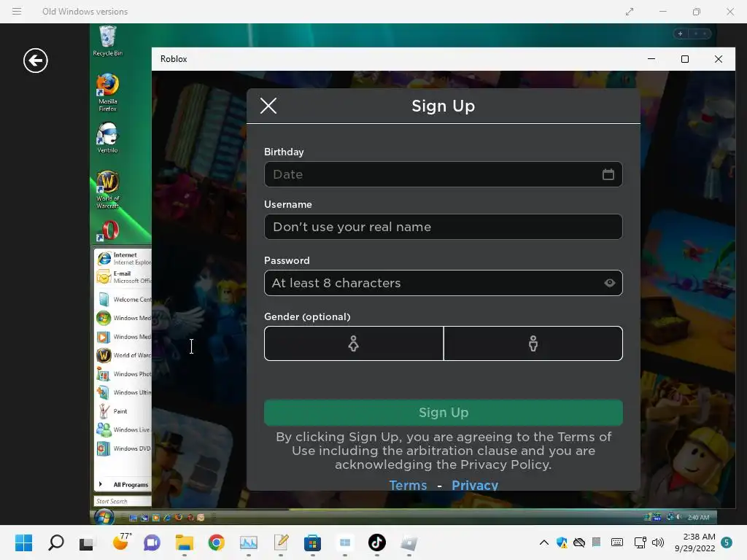Open TikTok on taskbar
Image resolution: width=747 pixels, height=560 pixels.
[x=377, y=542]
